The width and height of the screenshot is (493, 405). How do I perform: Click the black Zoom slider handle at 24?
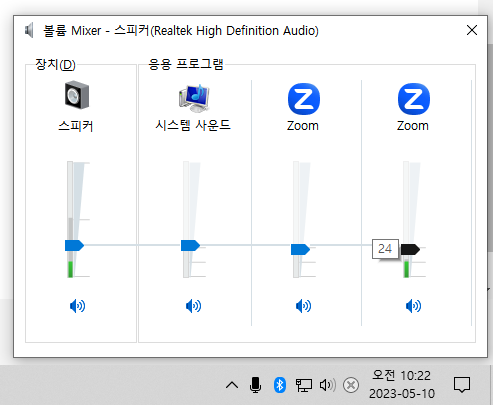[410, 249]
